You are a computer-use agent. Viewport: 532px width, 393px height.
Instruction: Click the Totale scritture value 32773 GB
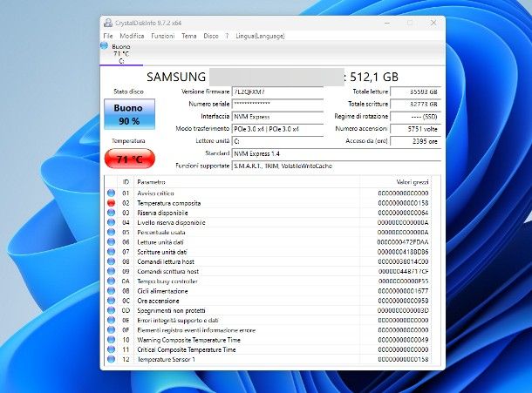pyautogui.click(x=415, y=104)
